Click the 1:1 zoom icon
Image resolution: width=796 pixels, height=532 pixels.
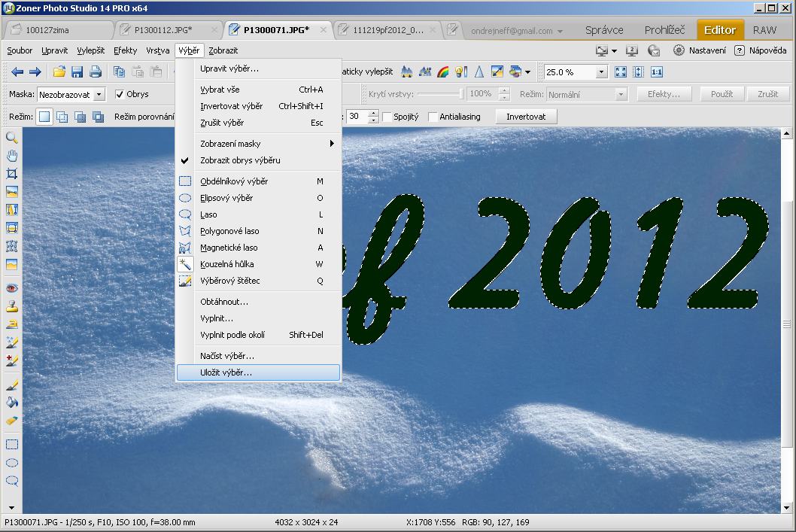657,72
